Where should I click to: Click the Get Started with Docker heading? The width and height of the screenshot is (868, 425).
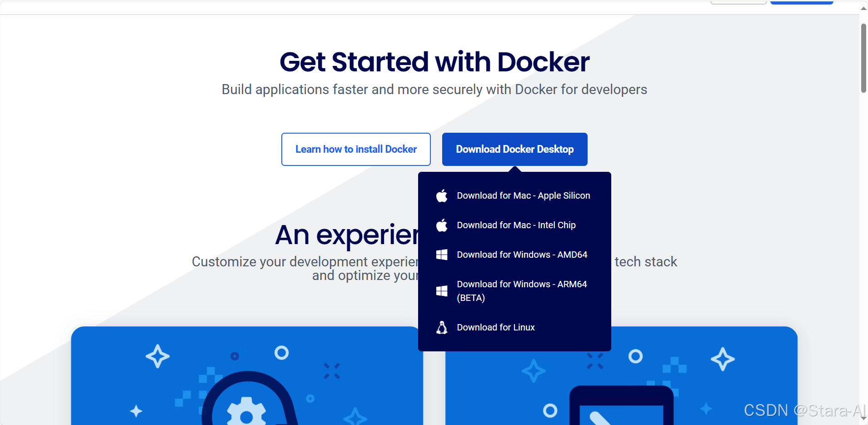click(434, 62)
